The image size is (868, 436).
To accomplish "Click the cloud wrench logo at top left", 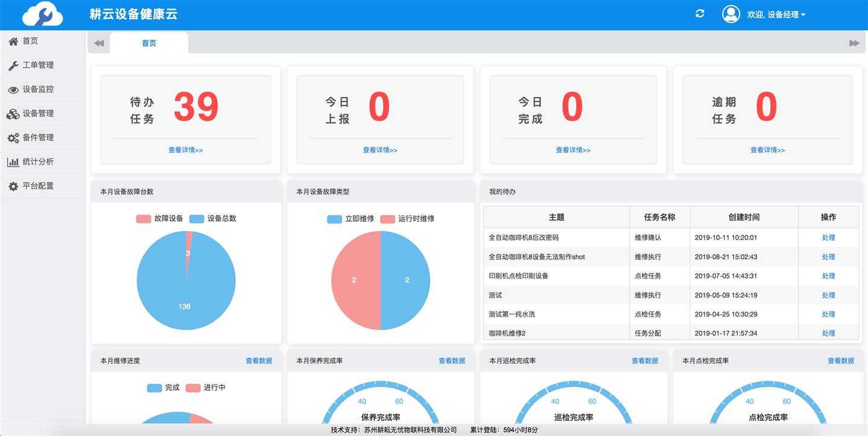I will click(42, 14).
